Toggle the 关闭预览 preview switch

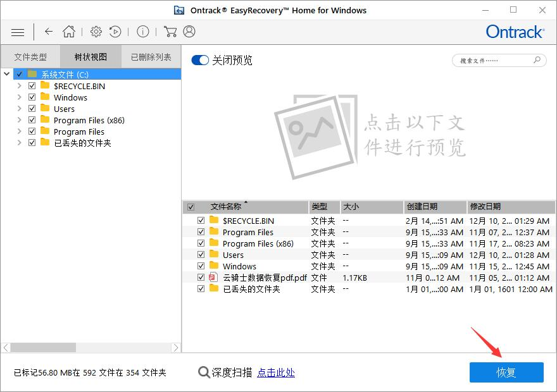(200, 60)
